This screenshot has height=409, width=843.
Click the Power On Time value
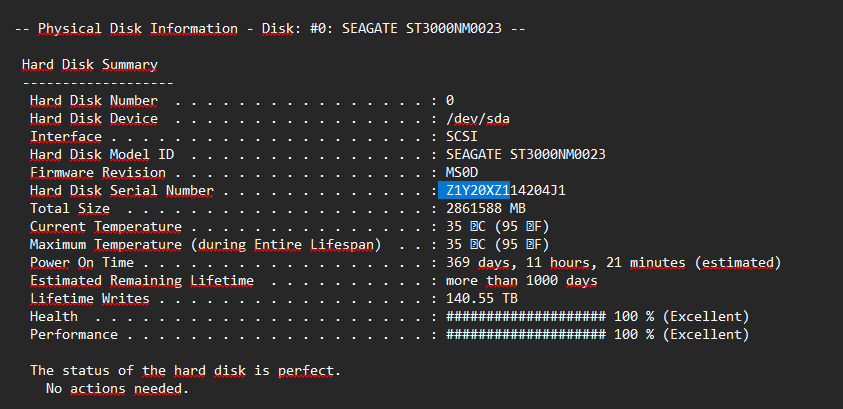pos(612,262)
